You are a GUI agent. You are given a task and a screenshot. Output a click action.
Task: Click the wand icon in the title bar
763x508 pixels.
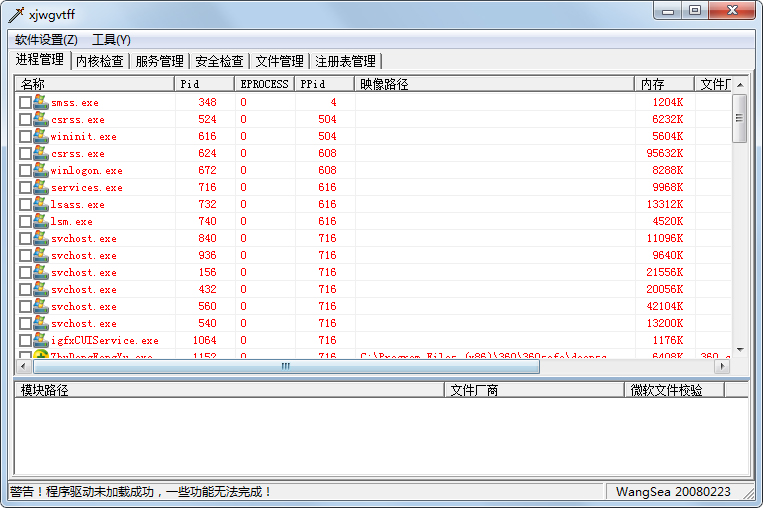click(x=16, y=13)
